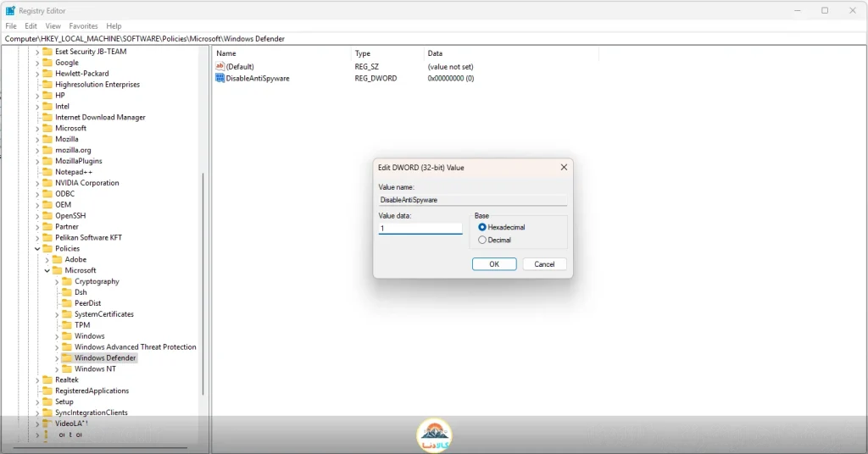Click the HP folder icon
The width and height of the screenshot is (868, 454).
47,95
